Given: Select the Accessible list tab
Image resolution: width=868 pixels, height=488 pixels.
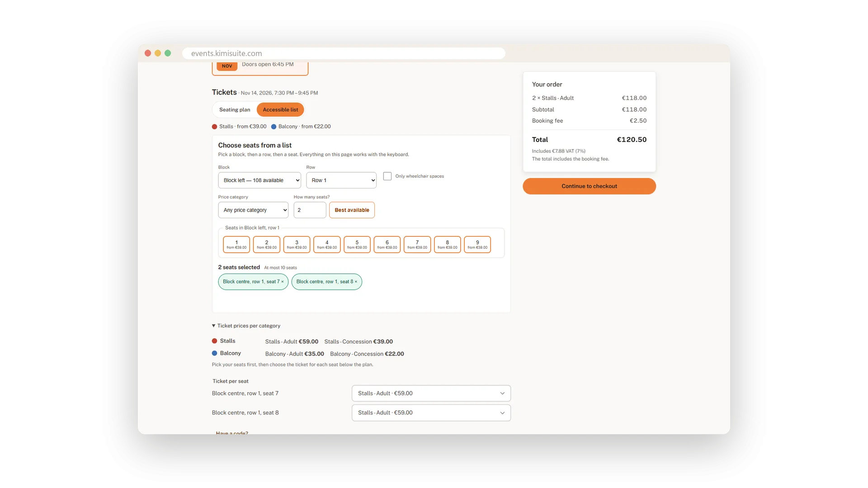Looking at the screenshot, I should click(x=280, y=110).
